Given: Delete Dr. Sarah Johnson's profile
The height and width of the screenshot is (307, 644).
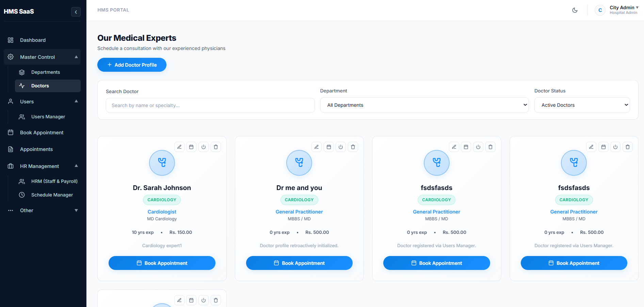Looking at the screenshot, I should pyautogui.click(x=216, y=147).
